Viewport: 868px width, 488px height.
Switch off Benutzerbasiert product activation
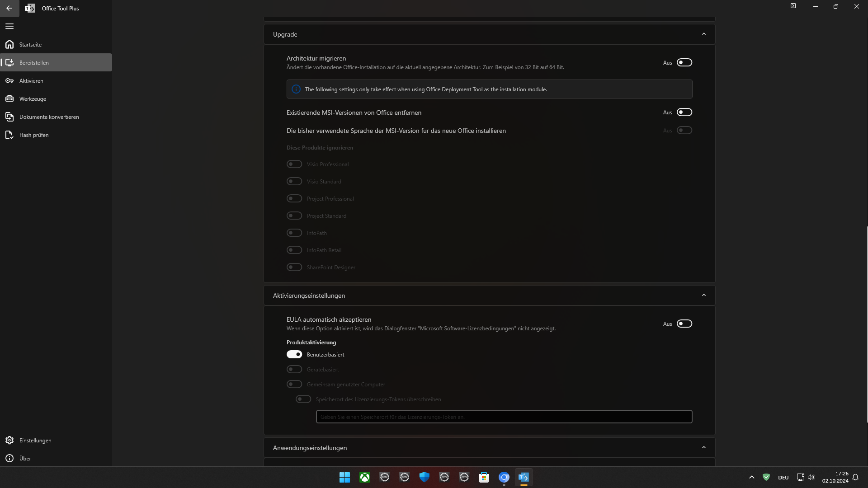(294, 354)
